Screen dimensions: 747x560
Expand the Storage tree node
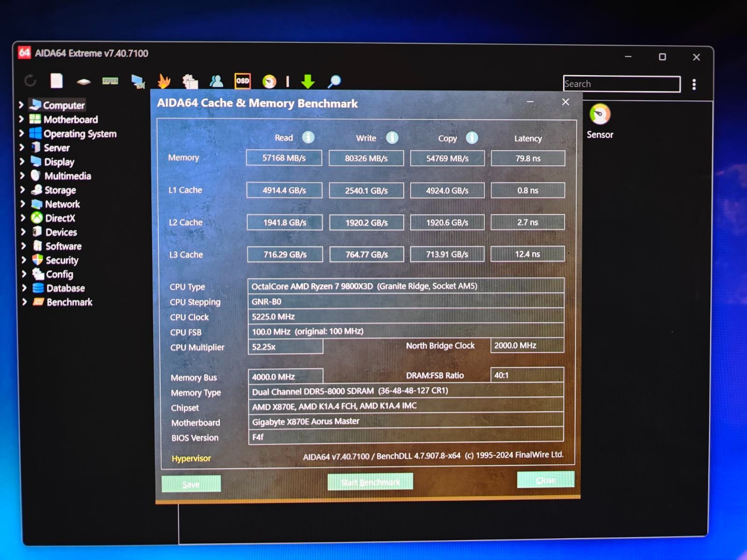pyautogui.click(x=22, y=189)
